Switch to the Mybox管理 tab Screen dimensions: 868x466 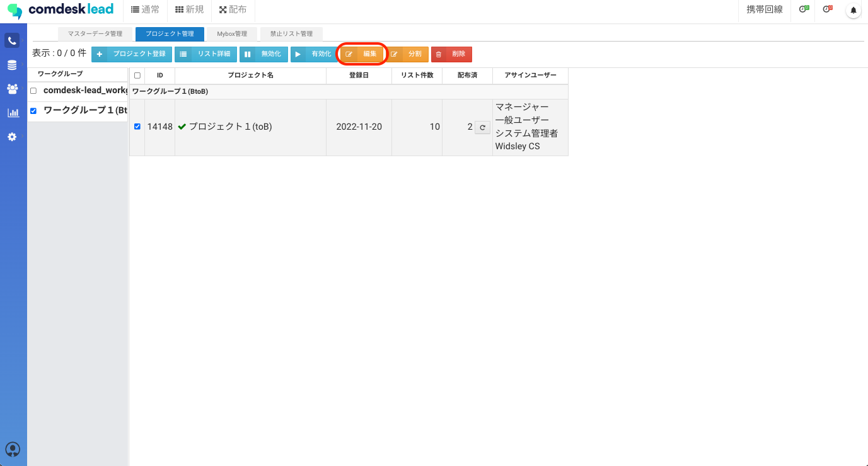click(x=232, y=34)
